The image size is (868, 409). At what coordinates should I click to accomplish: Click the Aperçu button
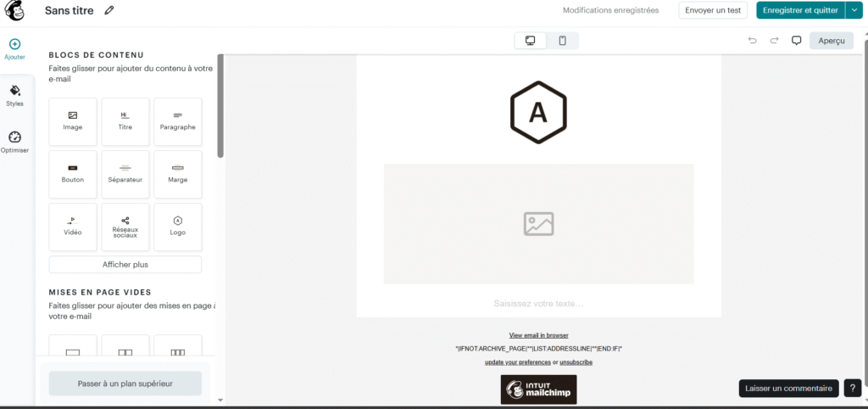point(831,41)
